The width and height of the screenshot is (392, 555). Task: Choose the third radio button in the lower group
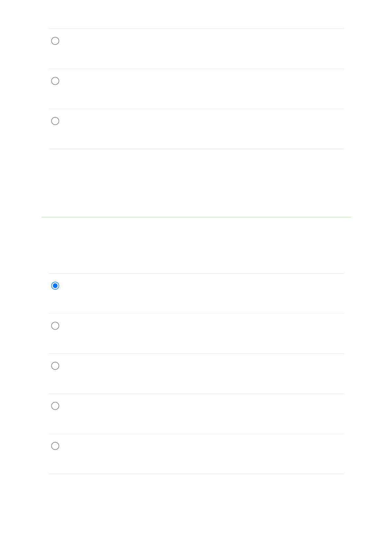pyautogui.click(x=55, y=366)
